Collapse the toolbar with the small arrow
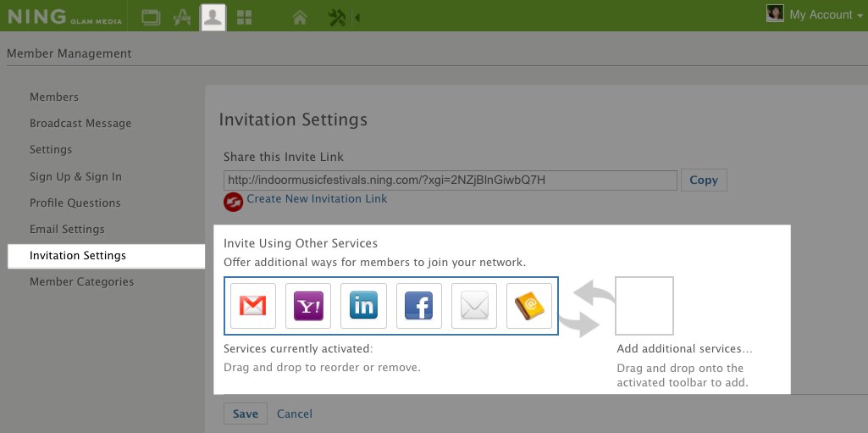The width and height of the screenshot is (868, 433). [x=357, y=18]
